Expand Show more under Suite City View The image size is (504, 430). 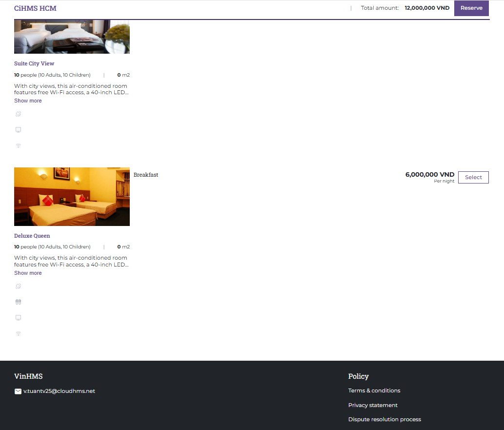(28, 101)
